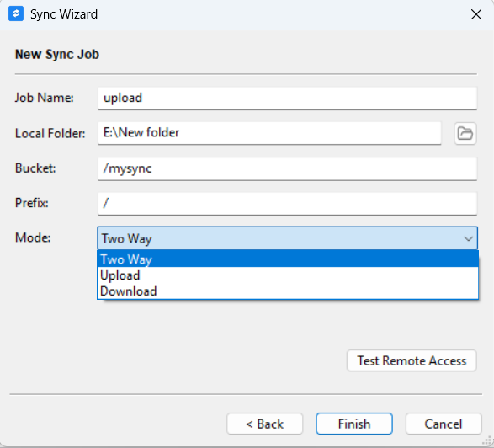Click the Sync Wizard app icon in title bar
The image size is (494, 448).
pyautogui.click(x=16, y=14)
